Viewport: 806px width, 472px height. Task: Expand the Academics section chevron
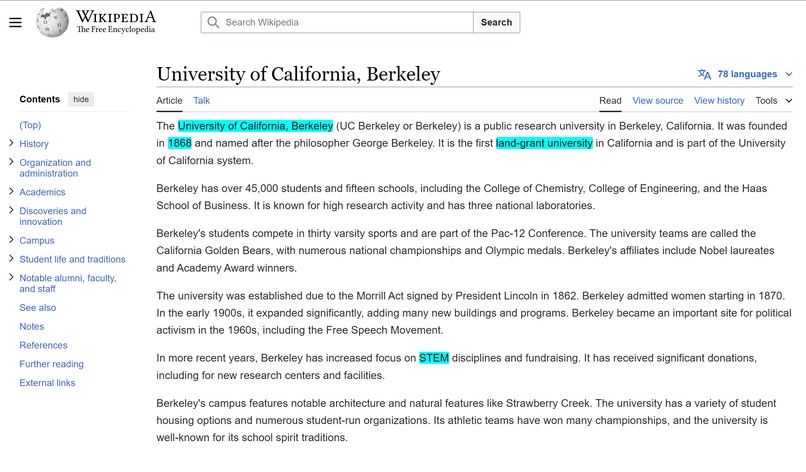pyautogui.click(x=11, y=191)
